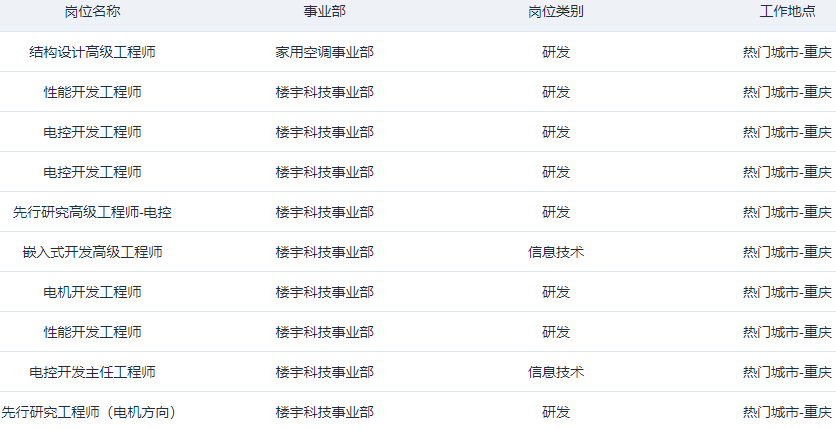The image size is (836, 429).
Task: Click the 岗位类别 column header
Action: pyautogui.click(x=556, y=12)
